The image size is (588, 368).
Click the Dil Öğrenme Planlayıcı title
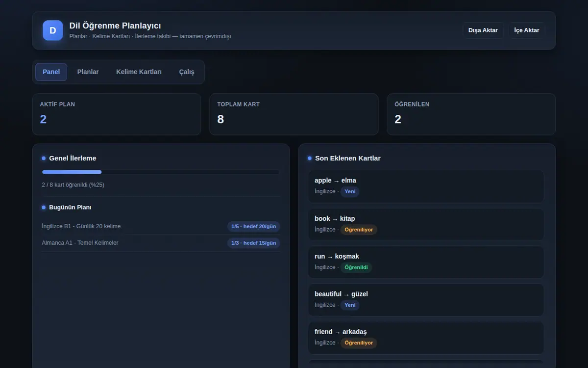tap(115, 26)
